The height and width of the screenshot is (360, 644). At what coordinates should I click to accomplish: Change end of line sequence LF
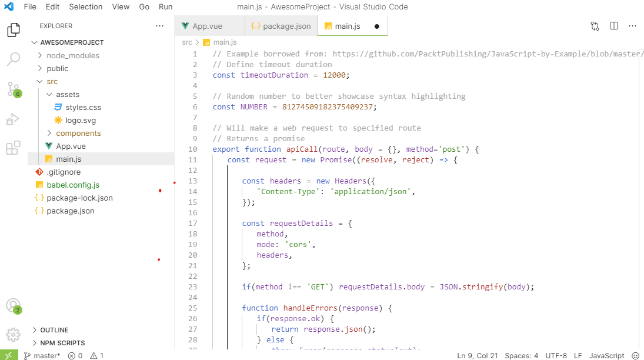coord(578,355)
